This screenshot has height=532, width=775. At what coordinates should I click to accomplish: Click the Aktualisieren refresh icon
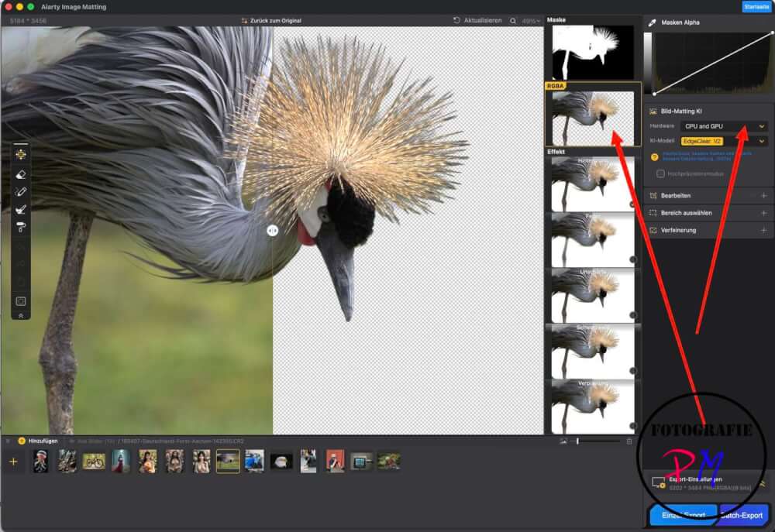point(456,20)
